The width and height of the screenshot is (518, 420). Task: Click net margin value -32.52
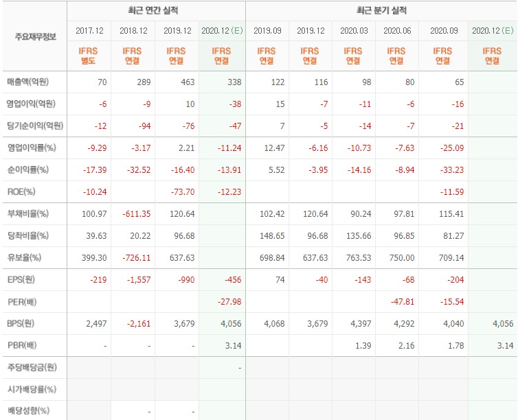pyautogui.click(x=139, y=170)
